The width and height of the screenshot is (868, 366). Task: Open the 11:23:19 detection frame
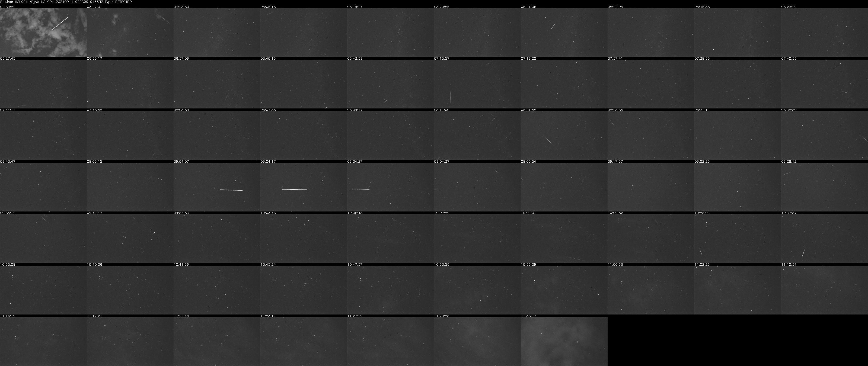coord(304,341)
